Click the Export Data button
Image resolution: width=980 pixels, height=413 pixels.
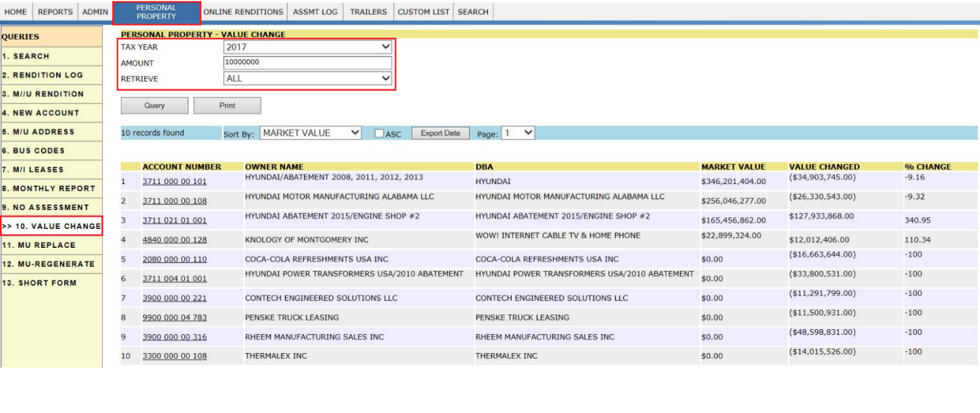(441, 133)
